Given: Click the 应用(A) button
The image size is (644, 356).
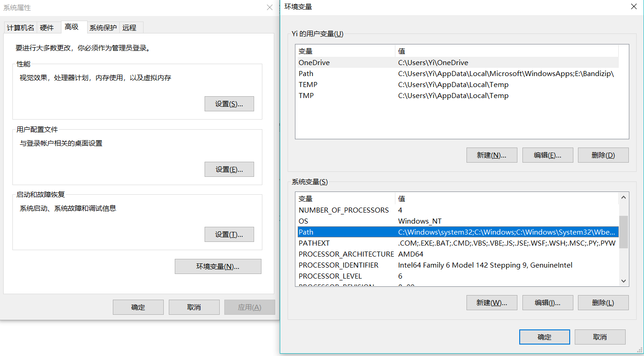Looking at the screenshot, I should click(250, 307).
